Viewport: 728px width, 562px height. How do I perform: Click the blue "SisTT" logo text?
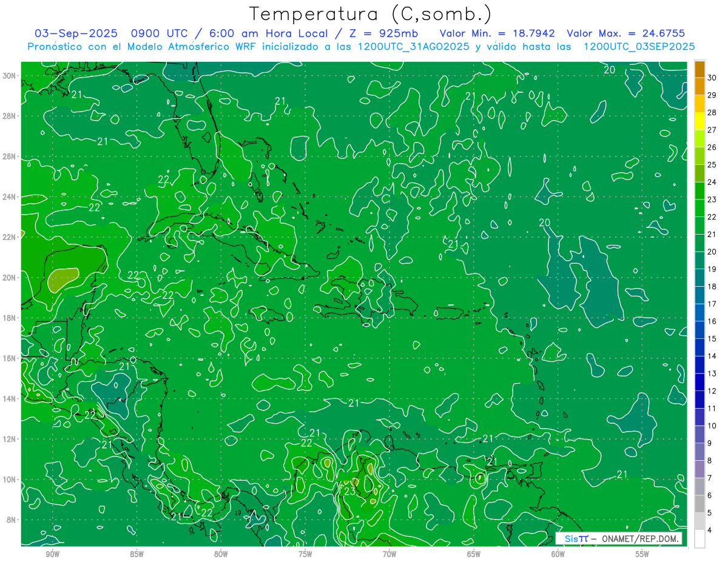[x=576, y=538]
